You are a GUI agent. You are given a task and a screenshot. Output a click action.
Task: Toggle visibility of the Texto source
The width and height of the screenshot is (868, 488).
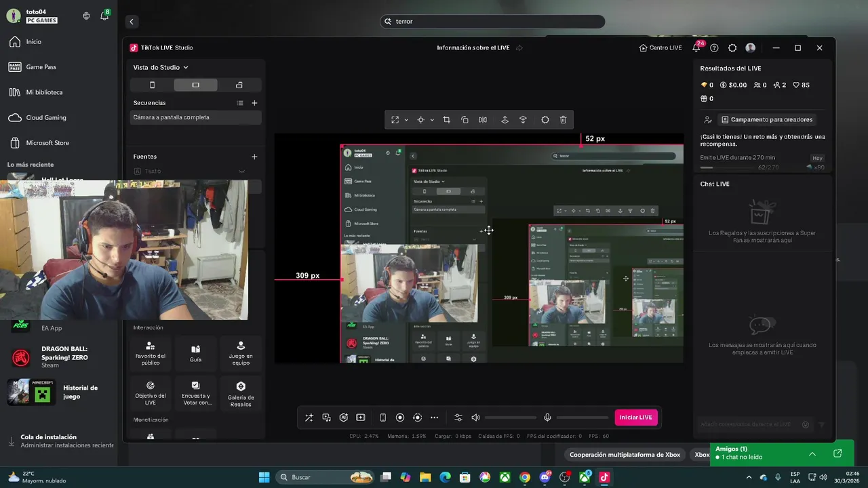(241, 171)
